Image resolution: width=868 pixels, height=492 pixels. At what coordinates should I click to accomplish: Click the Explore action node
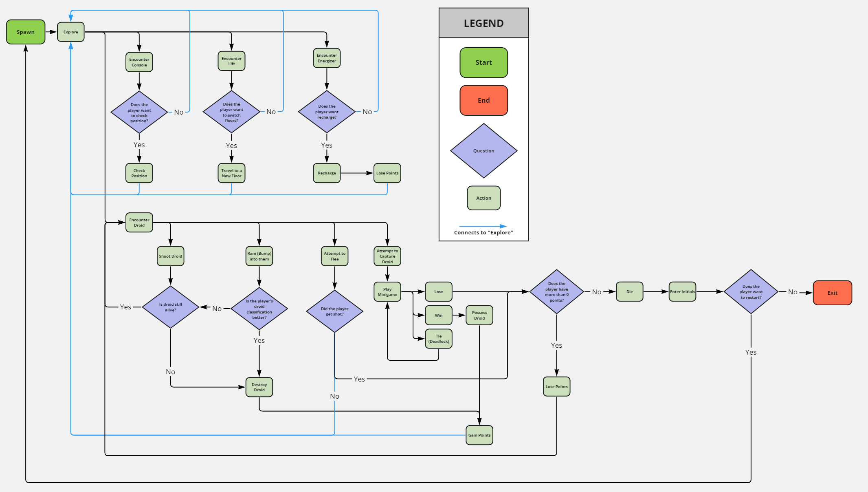click(x=71, y=32)
